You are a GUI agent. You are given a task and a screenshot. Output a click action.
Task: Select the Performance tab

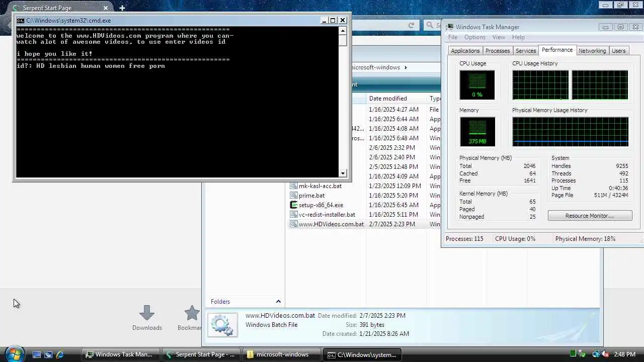point(557,50)
